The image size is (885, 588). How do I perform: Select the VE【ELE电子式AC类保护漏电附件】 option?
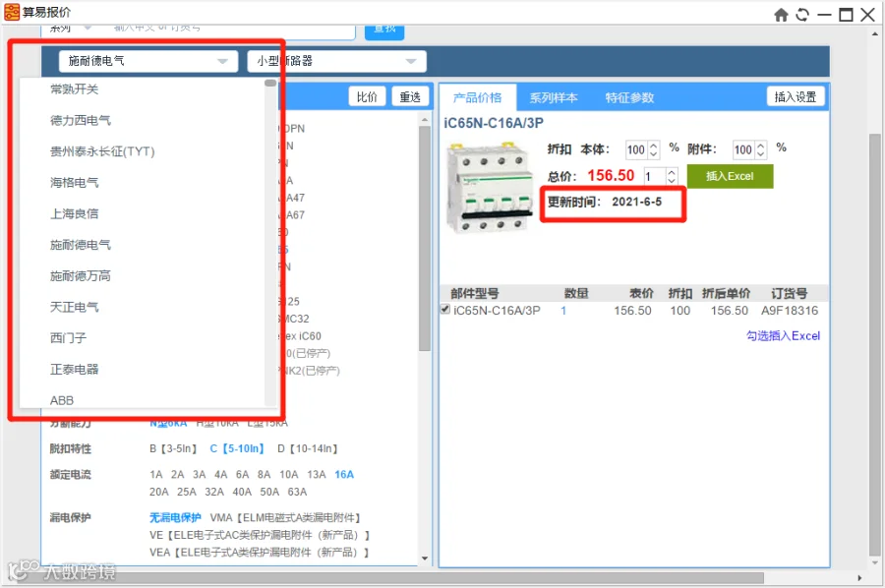coord(260,535)
